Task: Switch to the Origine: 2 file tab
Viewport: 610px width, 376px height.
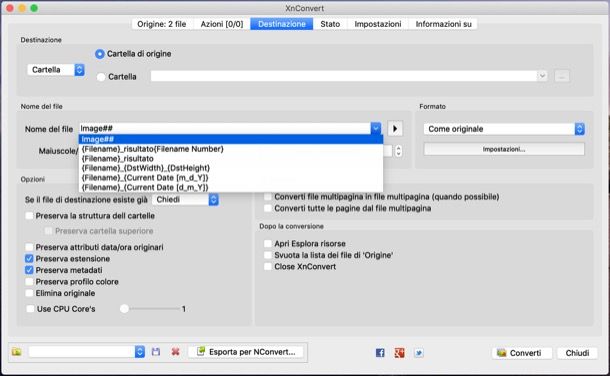Action: tap(162, 24)
